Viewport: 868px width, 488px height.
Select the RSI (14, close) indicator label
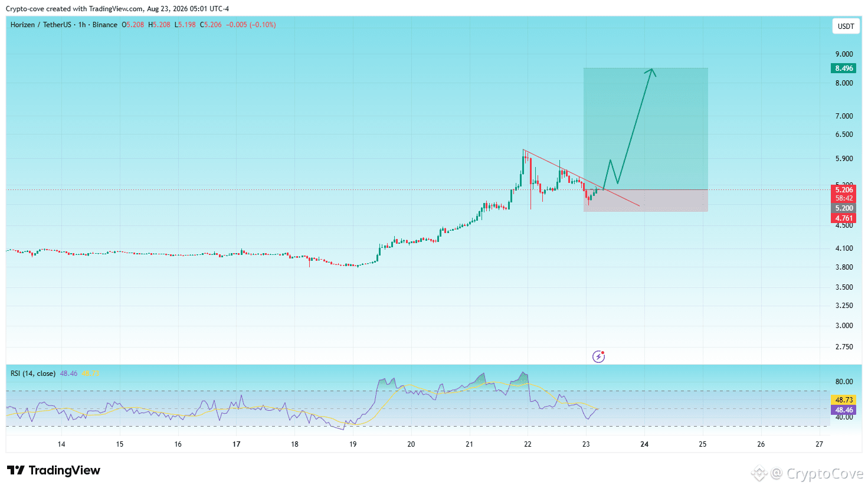33,374
